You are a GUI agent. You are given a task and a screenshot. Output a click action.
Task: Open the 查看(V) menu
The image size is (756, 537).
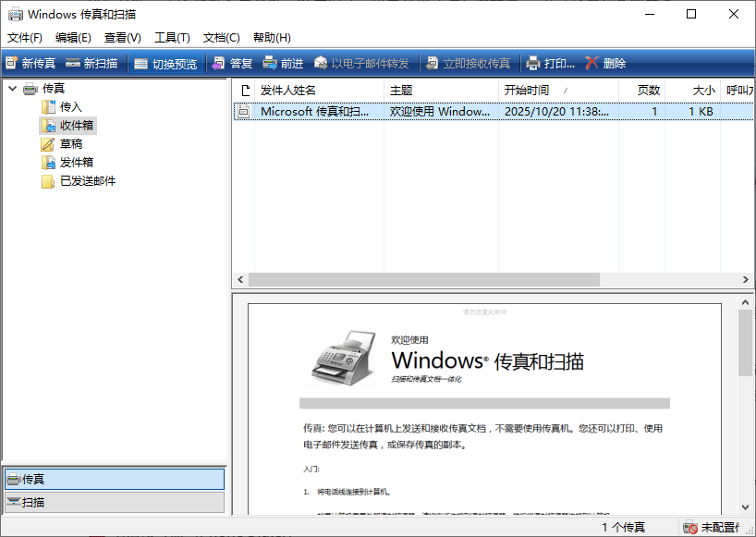click(123, 38)
